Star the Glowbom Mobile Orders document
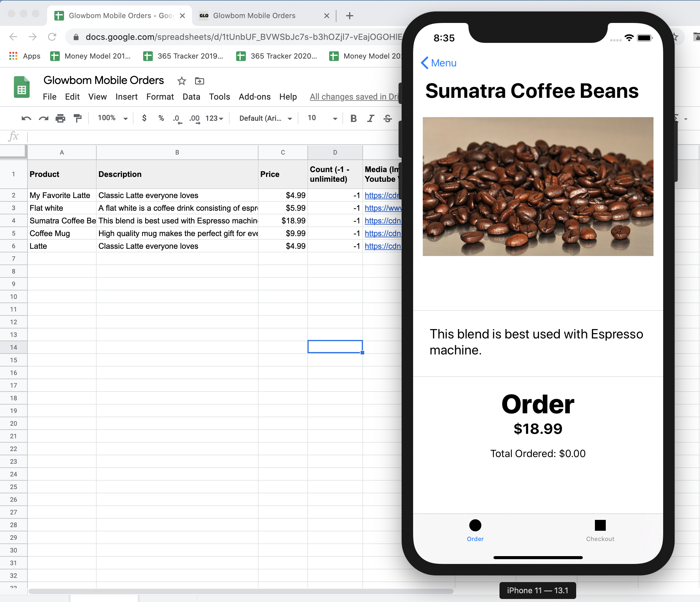 (x=182, y=81)
